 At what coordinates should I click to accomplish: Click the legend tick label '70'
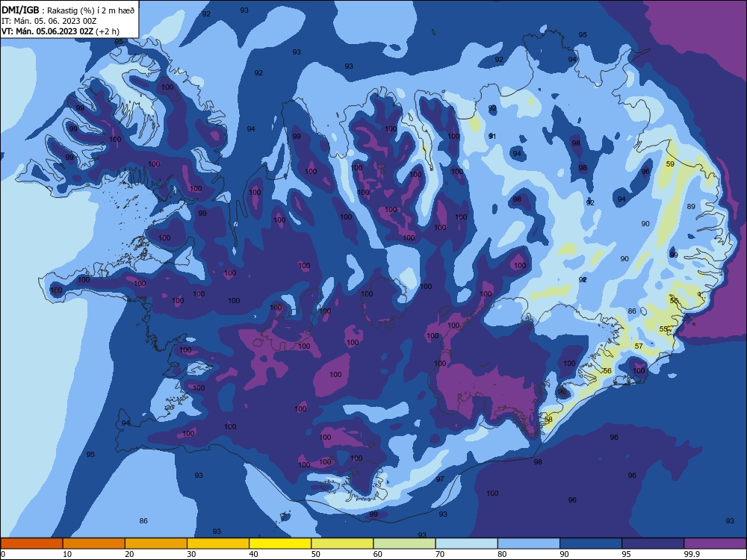coord(440,554)
